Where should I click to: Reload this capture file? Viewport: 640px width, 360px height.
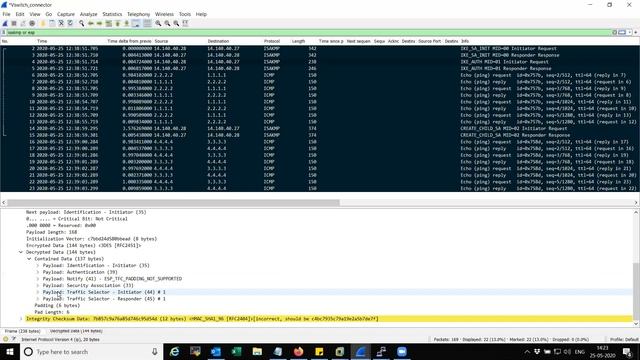70,23
